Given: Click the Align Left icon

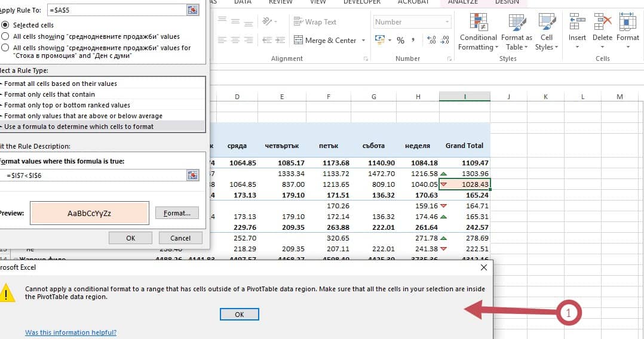Looking at the screenshot, I should [x=222, y=40].
